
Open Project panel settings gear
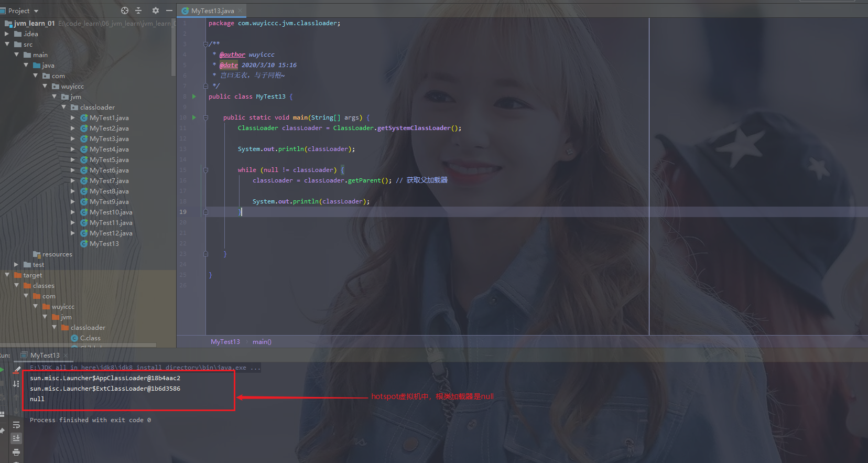point(155,10)
